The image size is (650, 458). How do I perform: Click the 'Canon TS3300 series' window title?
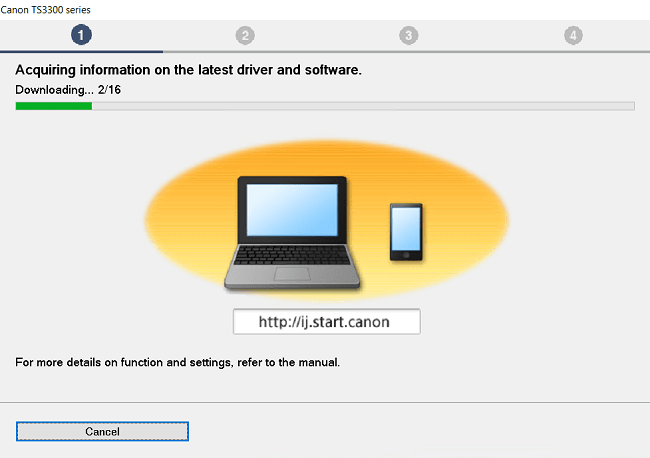click(x=45, y=10)
